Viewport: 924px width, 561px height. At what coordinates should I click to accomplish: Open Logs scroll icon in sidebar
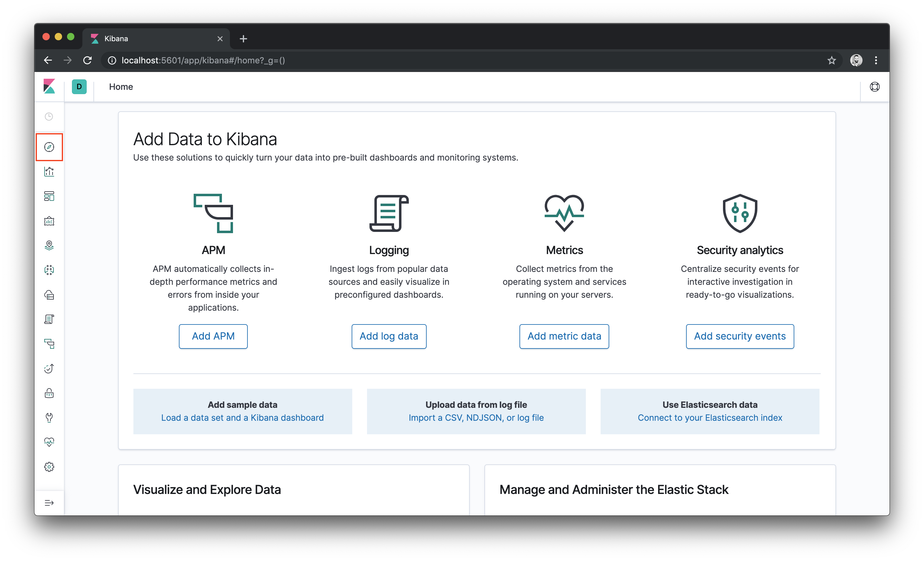49,319
